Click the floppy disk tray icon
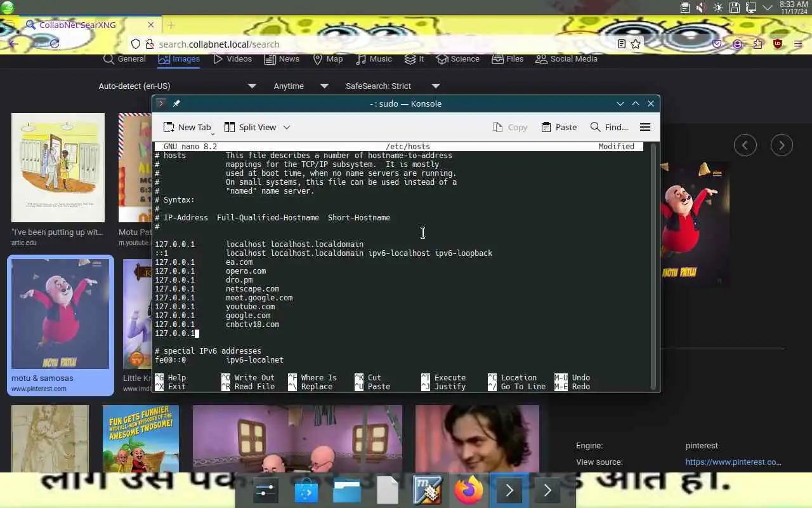The width and height of the screenshot is (812, 508). tap(735, 8)
